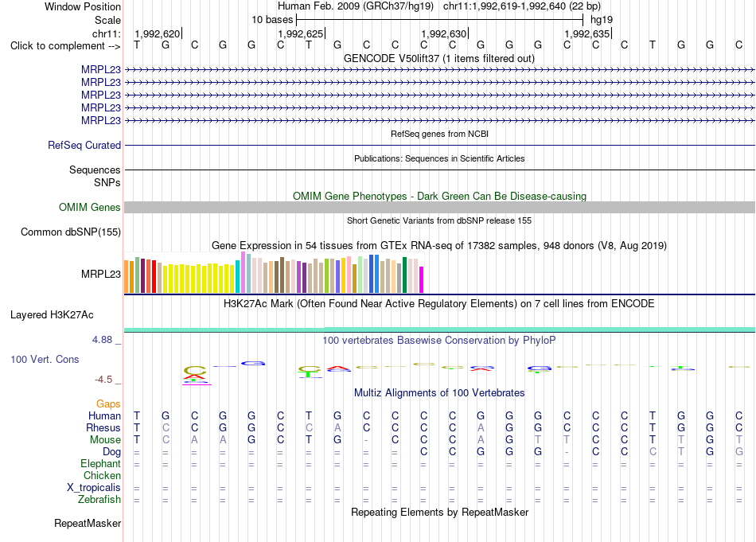Open the RefSeq Curated track label
The image size is (756, 542).
click(84, 145)
